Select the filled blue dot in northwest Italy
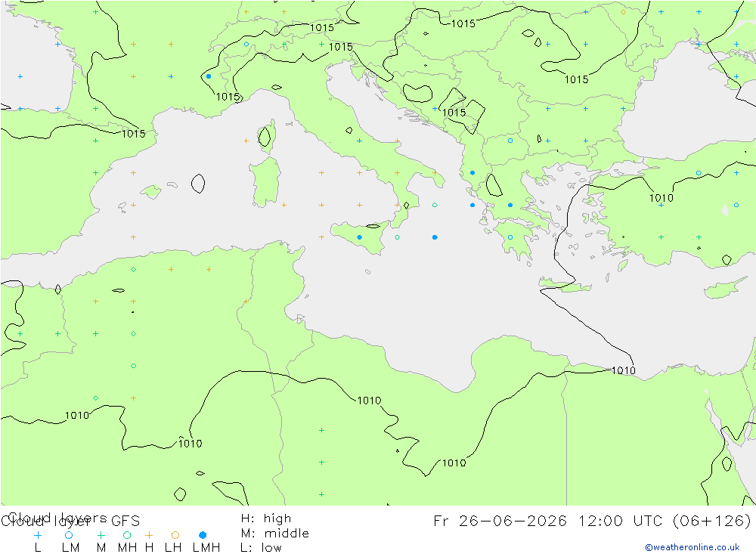Image resolution: width=756 pixels, height=554 pixels. tap(209, 76)
